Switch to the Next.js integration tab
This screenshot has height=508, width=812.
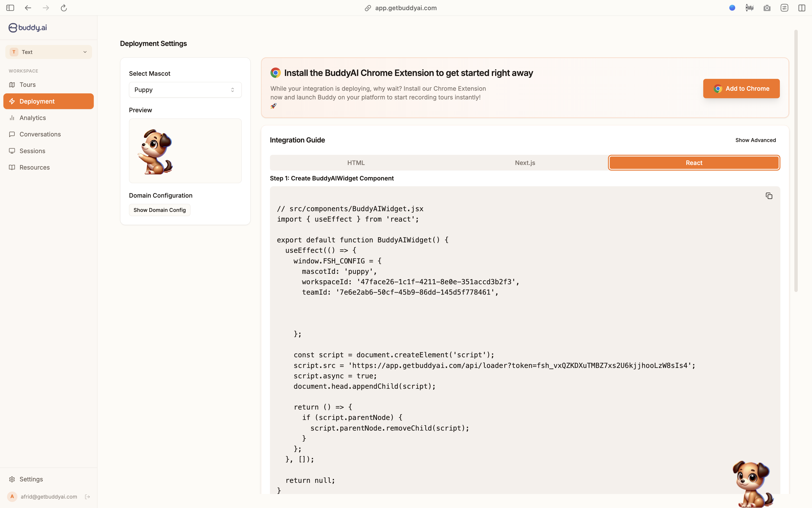(525, 163)
